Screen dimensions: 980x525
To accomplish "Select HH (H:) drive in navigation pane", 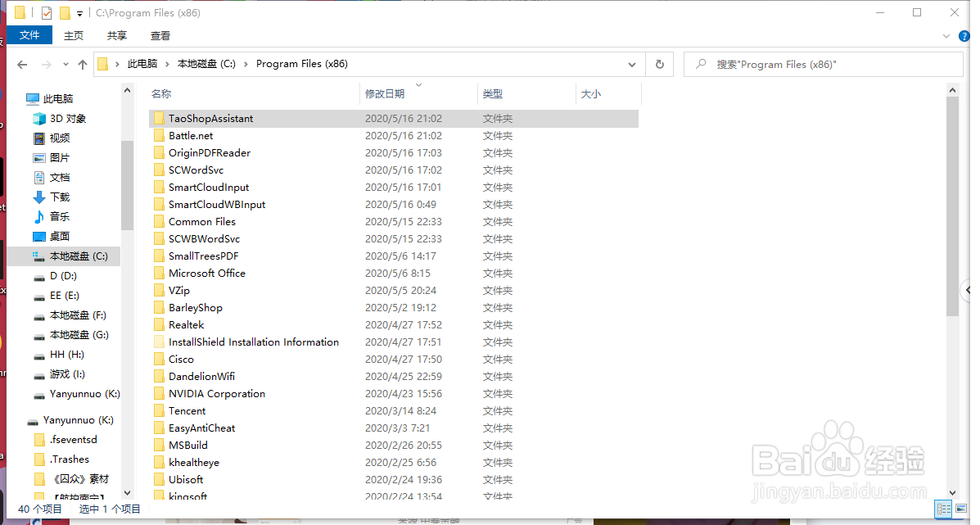I will point(67,355).
